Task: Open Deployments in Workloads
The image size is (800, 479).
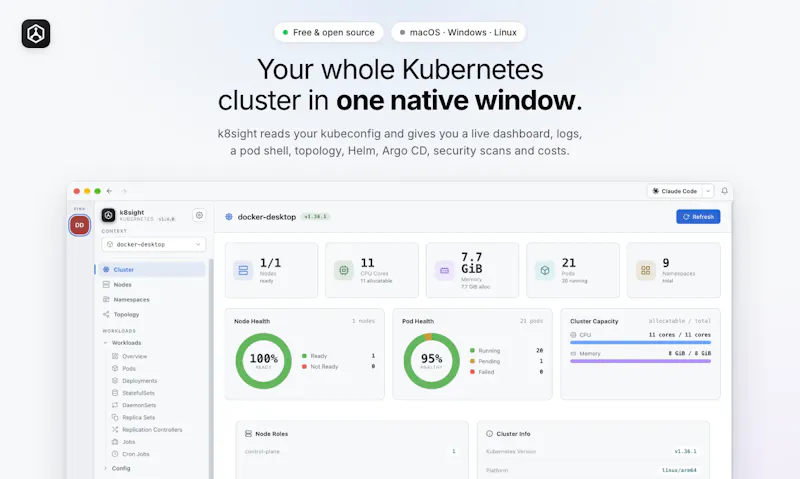Action: [139, 381]
